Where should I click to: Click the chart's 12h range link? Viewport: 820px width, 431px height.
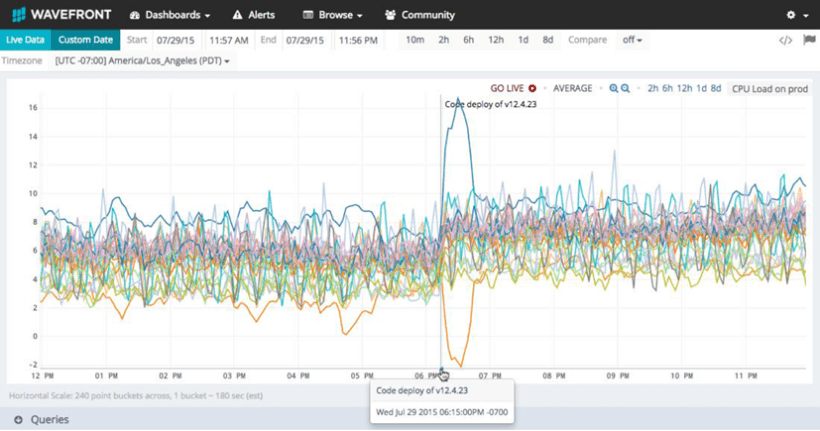tap(684, 88)
